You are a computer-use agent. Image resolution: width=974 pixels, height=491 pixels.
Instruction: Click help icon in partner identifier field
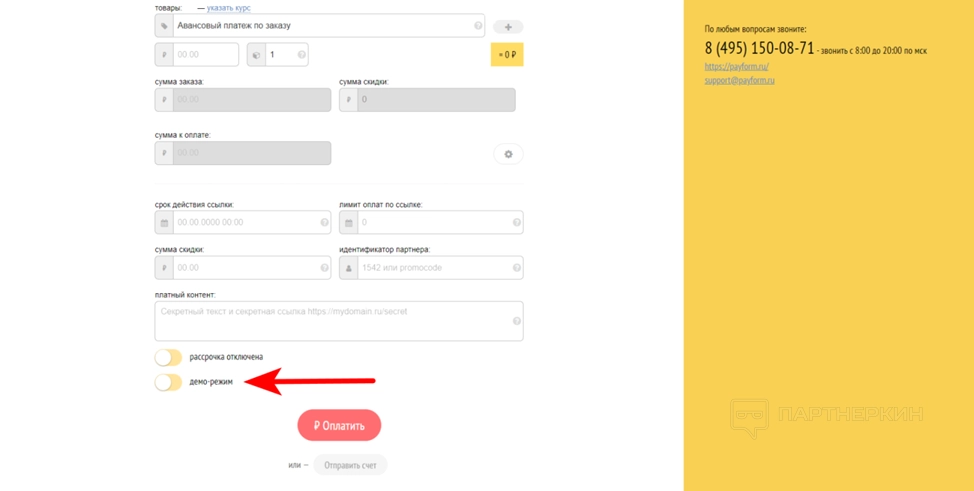517,268
